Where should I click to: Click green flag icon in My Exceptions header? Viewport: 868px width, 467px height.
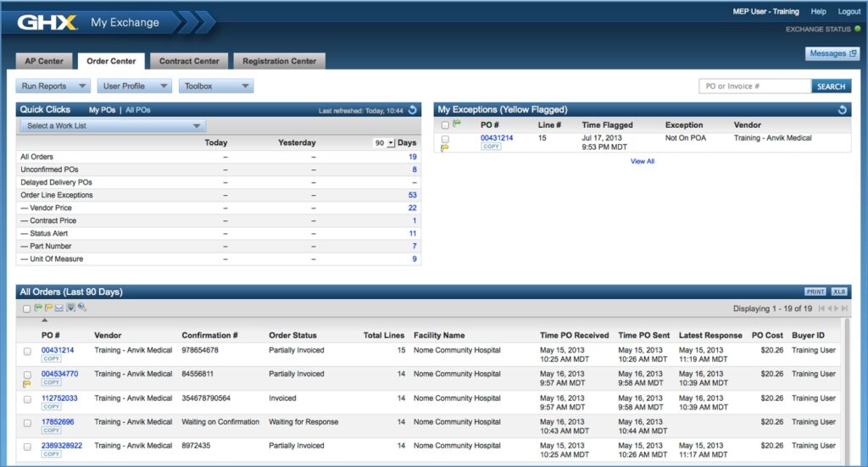point(457,124)
